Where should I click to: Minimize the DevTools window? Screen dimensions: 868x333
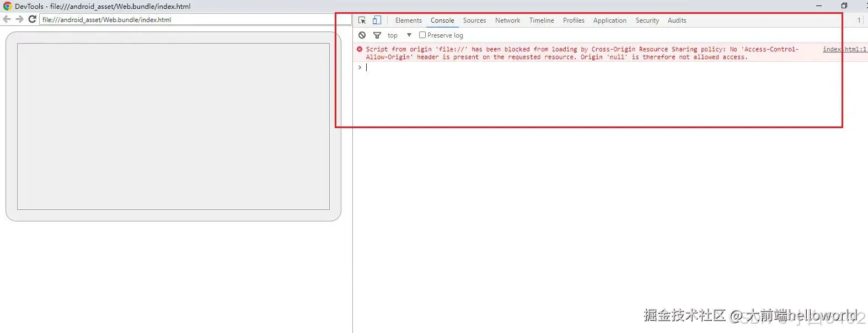click(x=819, y=6)
